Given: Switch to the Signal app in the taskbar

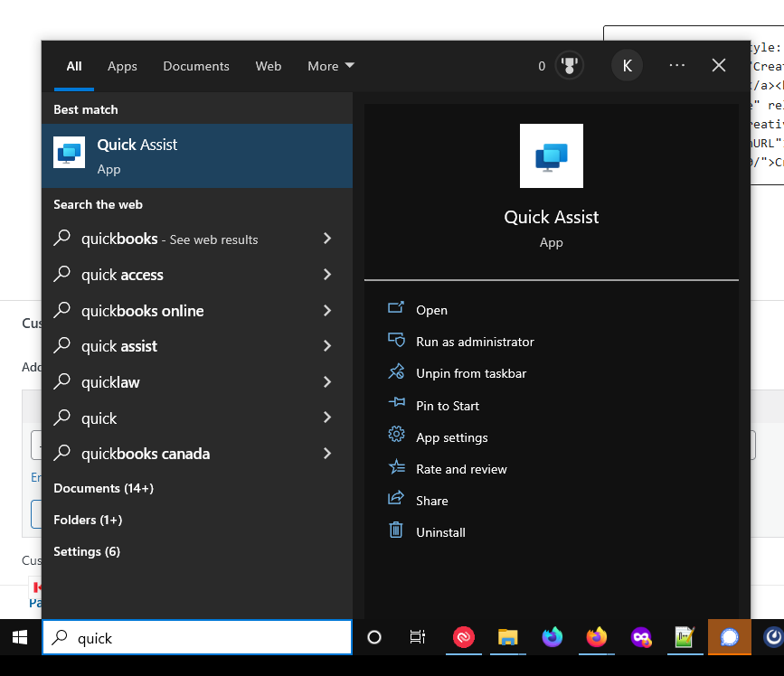Looking at the screenshot, I should click(x=730, y=637).
